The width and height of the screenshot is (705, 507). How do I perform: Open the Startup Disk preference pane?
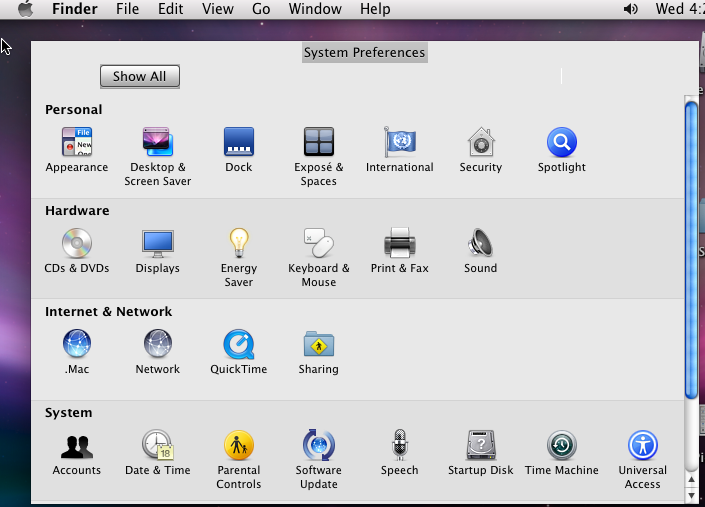(481, 453)
